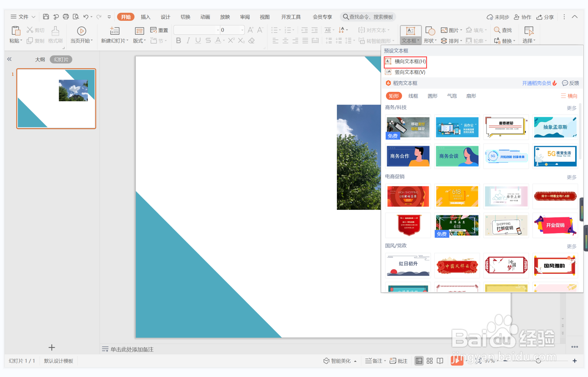
Task: Toggle 矩形 shape category tab
Action: (x=394, y=96)
